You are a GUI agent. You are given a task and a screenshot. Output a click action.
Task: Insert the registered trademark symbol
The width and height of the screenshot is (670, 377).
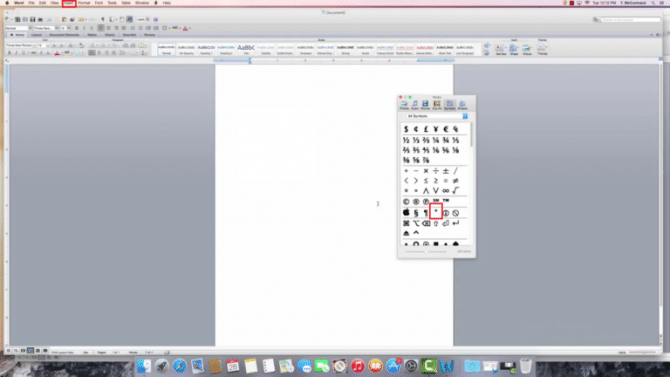click(x=416, y=201)
